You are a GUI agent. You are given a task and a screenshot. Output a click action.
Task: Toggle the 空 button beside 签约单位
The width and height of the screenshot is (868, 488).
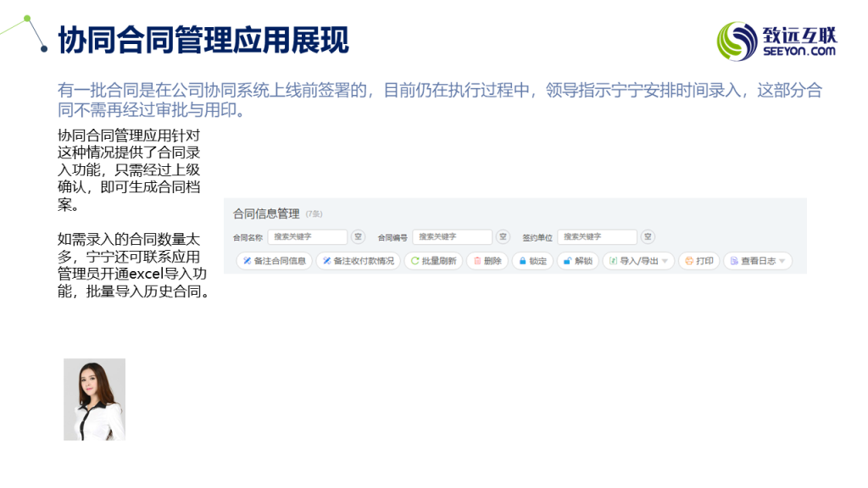(x=648, y=237)
